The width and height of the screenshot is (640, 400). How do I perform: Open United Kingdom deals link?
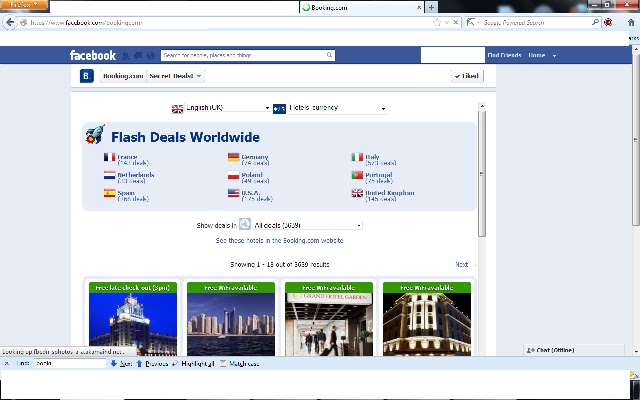[390, 193]
